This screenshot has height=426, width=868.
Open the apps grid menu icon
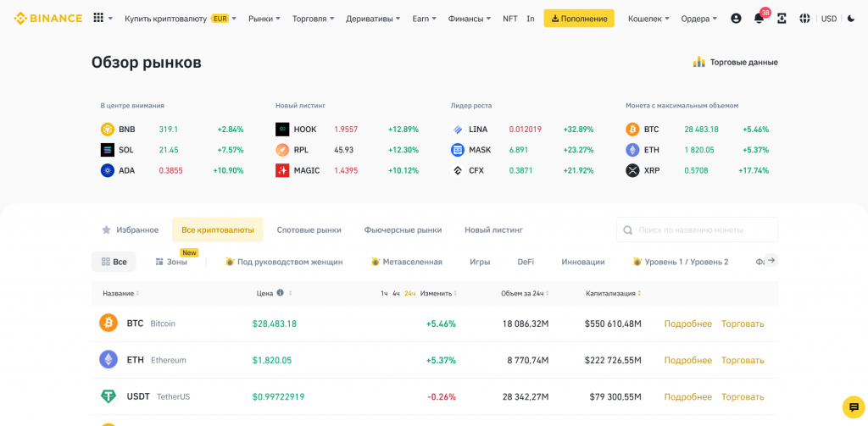tap(99, 18)
